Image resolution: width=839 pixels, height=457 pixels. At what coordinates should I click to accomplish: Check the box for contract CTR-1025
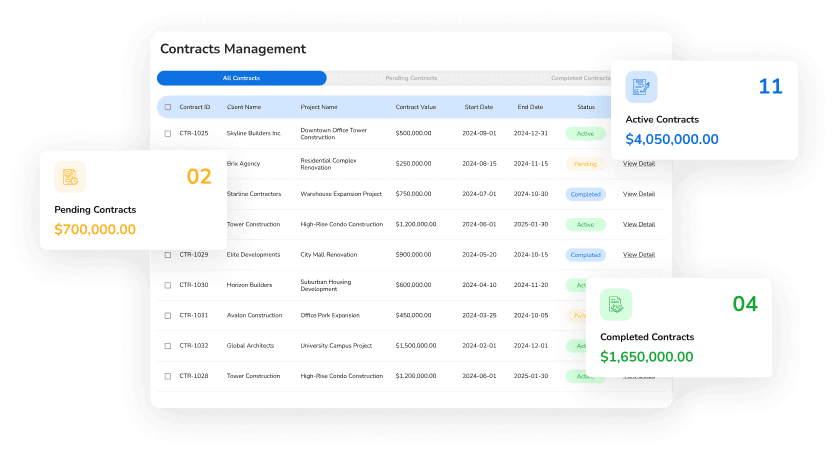pos(168,133)
